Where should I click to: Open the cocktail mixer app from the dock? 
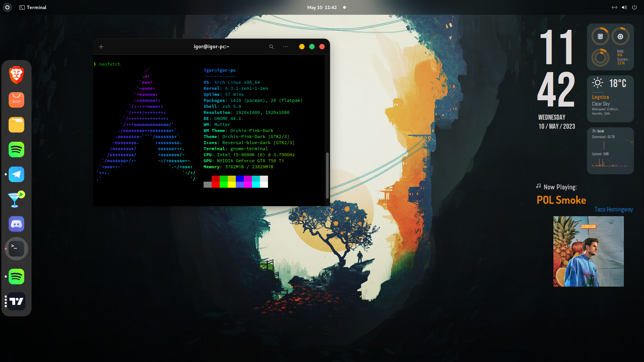point(16,199)
